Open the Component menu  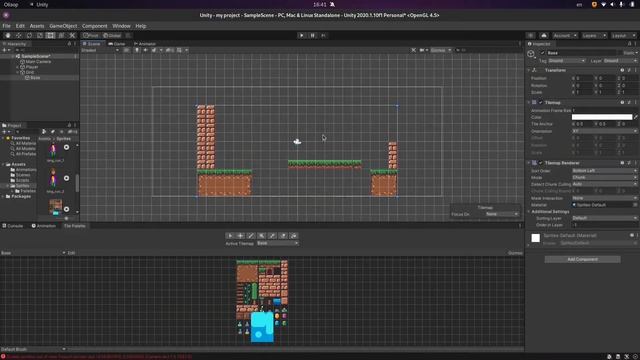[x=95, y=26]
